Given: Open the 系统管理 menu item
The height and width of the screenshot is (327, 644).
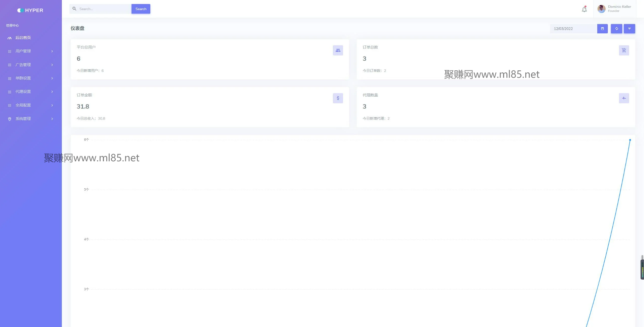Looking at the screenshot, I should pos(31,119).
